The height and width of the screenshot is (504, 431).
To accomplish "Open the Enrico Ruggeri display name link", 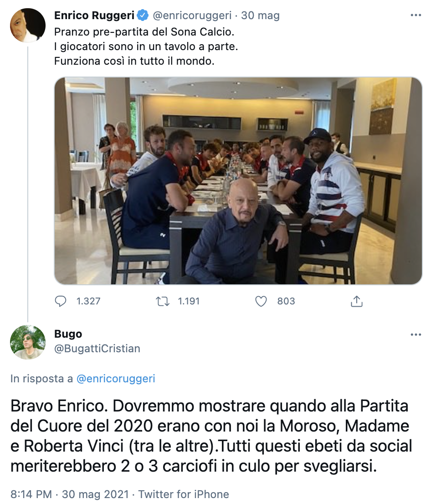I will point(94,15).
